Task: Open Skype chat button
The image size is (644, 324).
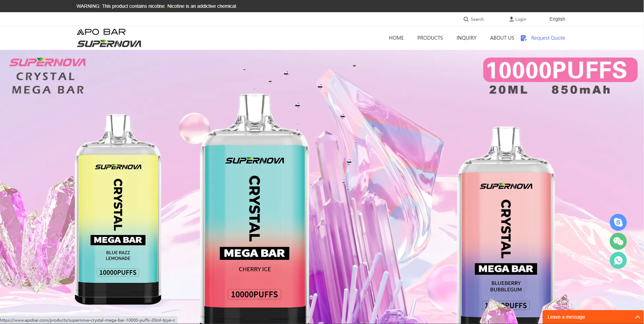Action: pyautogui.click(x=618, y=222)
